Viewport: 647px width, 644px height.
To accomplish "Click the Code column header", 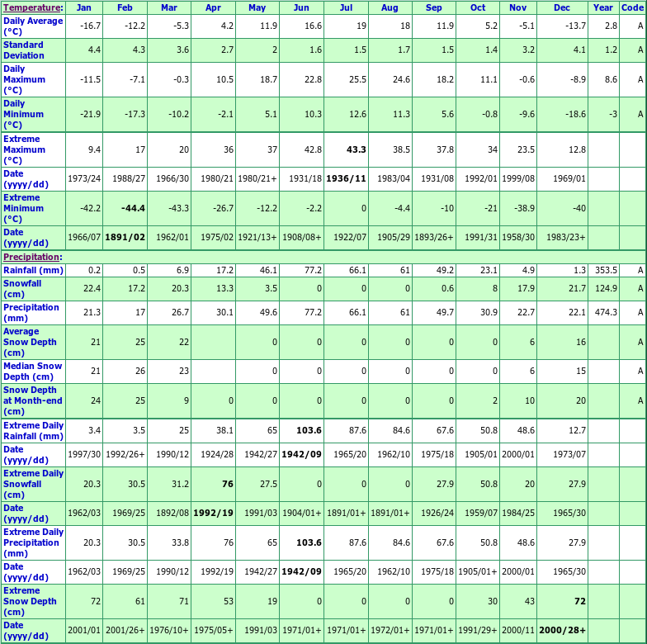I will tap(632, 7).
